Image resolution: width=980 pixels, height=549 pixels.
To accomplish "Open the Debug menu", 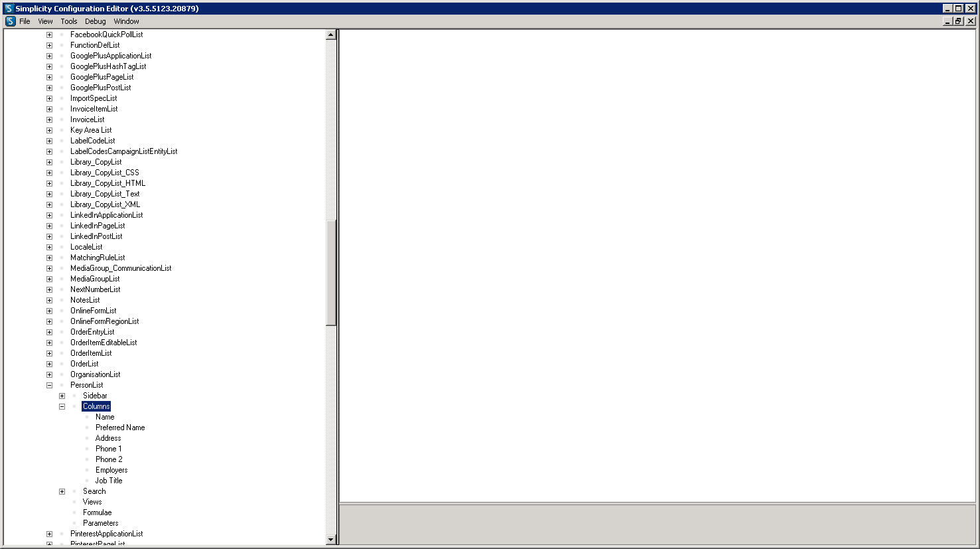I will coord(96,21).
